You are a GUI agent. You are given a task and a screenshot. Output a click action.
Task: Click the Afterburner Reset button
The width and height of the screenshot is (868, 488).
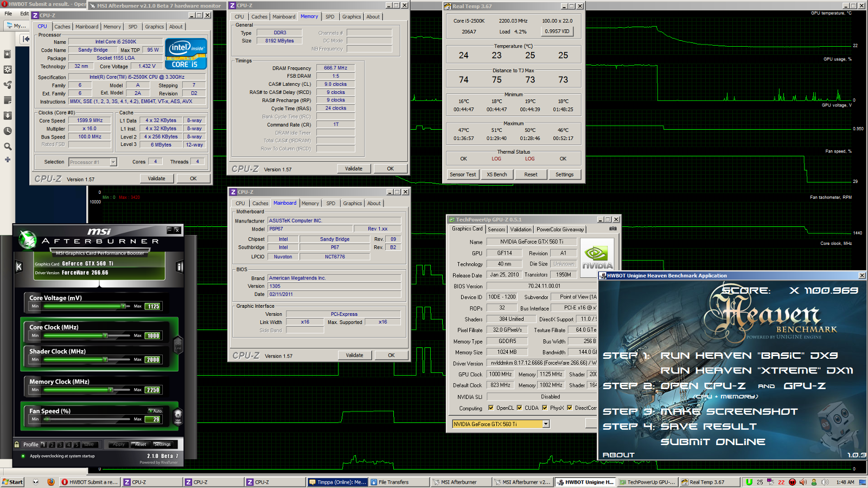(141, 445)
